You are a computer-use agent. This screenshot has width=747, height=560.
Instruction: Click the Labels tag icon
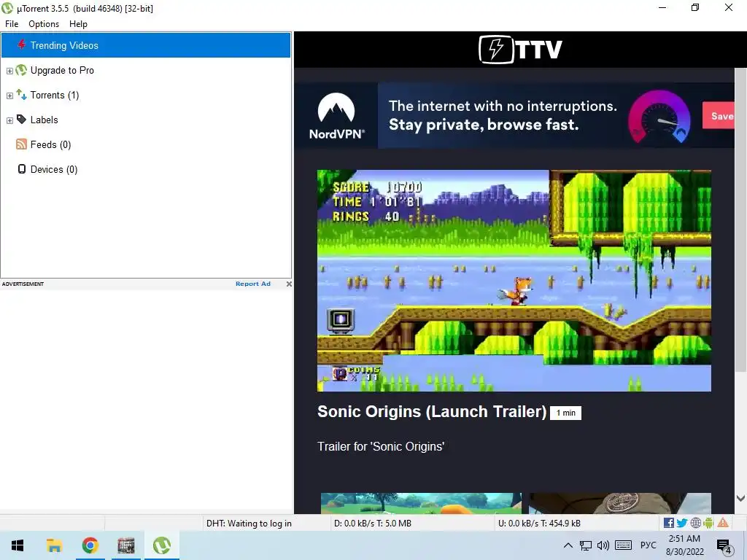pos(21,119)
